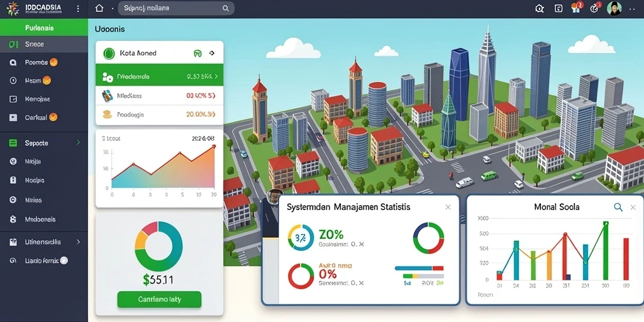Expand the Utinensdila sidebar section
This screenshot has height=322, width=644.
pyautogui.click(x=44, y=242)
